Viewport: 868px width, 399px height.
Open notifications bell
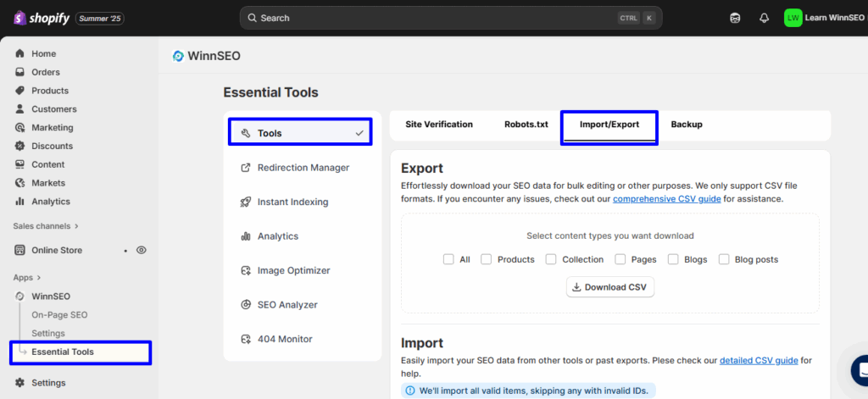[764, 19]
